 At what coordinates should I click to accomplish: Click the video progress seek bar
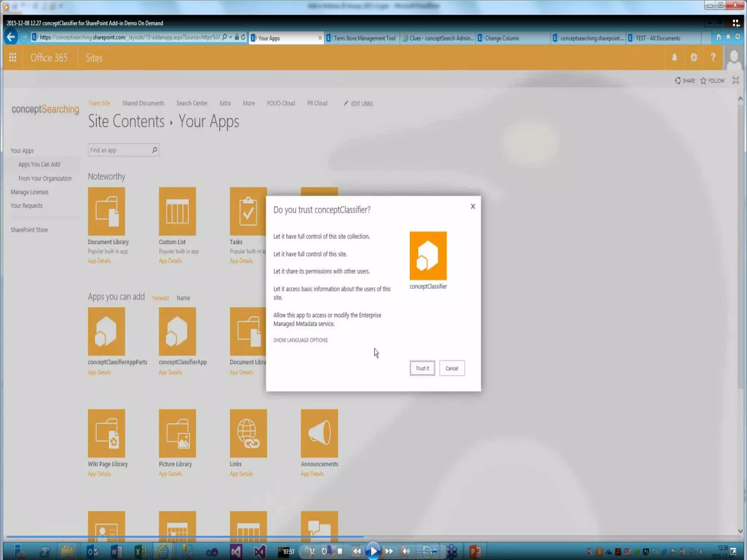(373, 536)
